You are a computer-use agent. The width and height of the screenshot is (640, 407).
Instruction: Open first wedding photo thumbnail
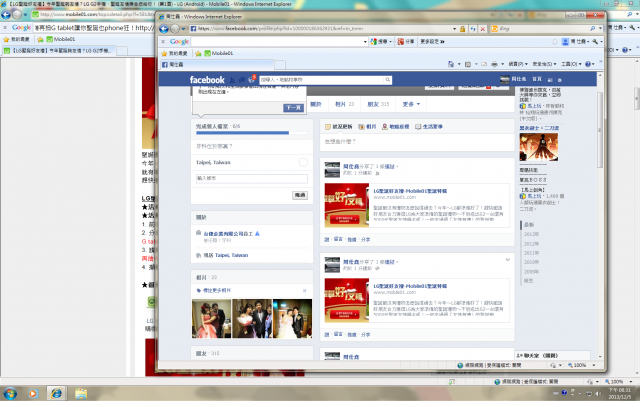coord(211,318)
